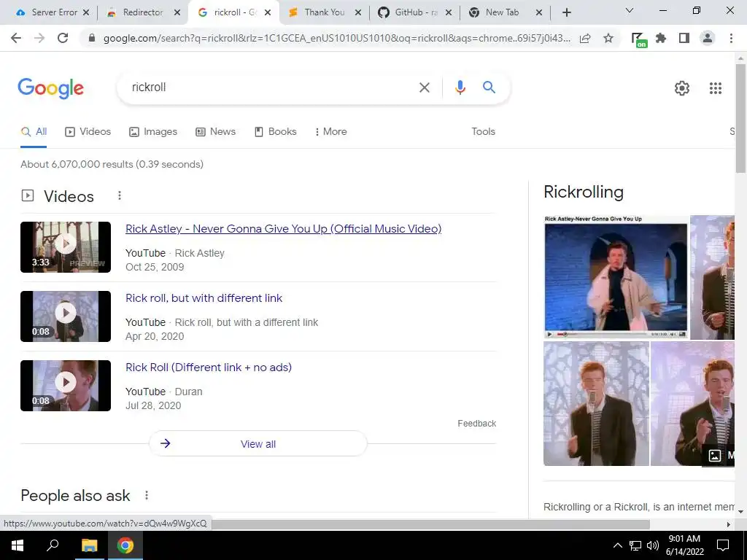Play the Duran video thumbnail

point(65,386)
